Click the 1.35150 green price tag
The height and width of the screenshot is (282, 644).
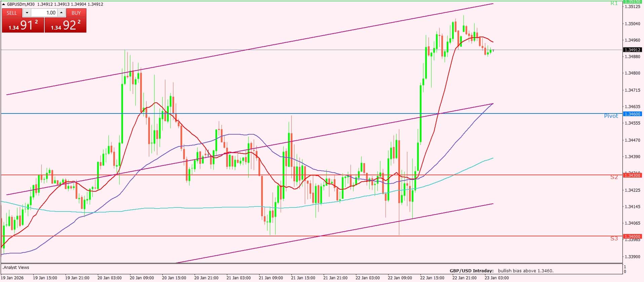(633, 2)
